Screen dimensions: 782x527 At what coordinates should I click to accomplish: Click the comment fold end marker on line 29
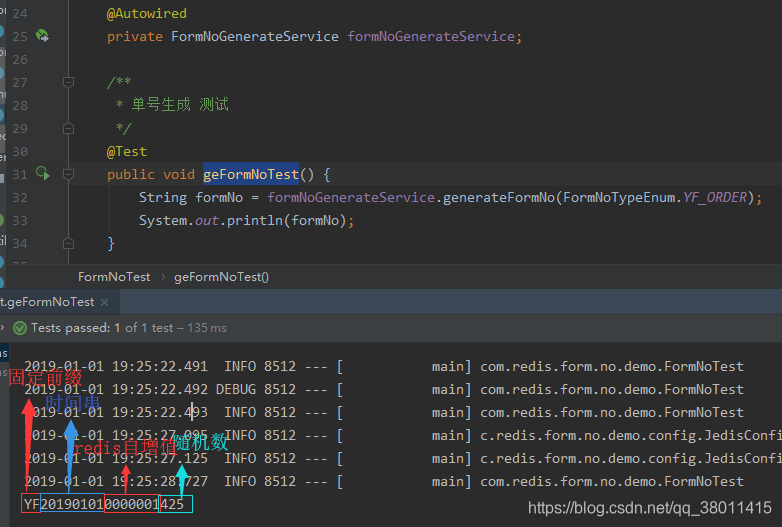point(68,129)
